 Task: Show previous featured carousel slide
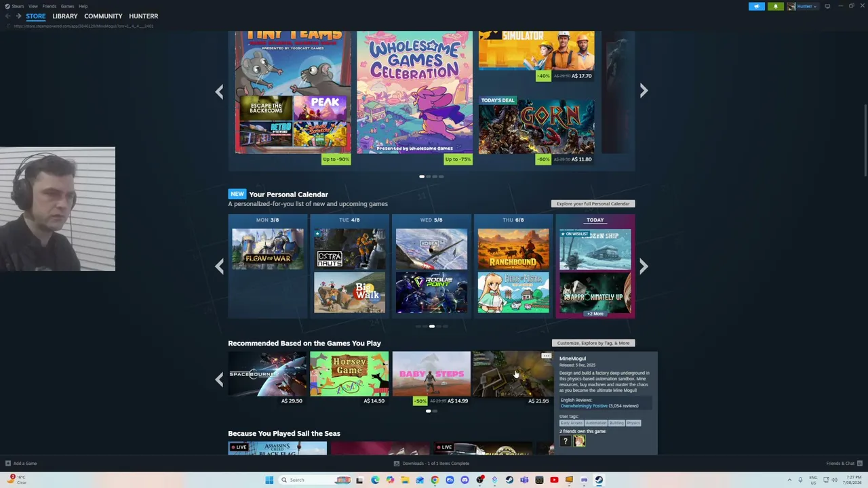[x=219, y=91]
